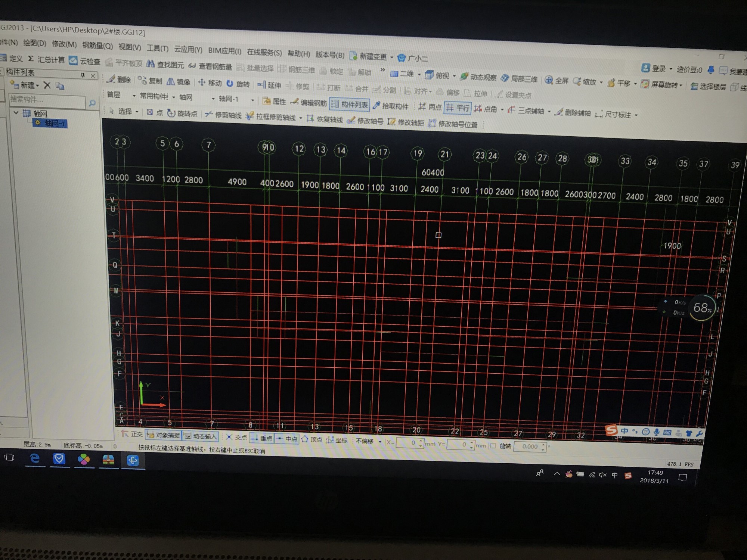The image size is (747, 560).
Task: Expand 拉框修剪轴线 dropdown arrow
Action: pos(301,118)
